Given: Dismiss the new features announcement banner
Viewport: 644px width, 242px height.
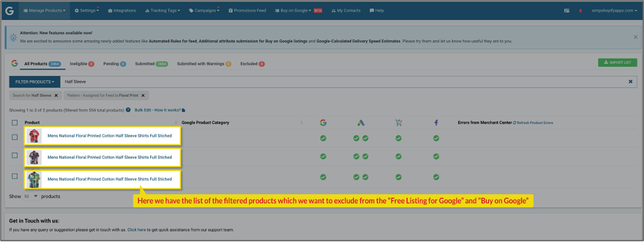Looking at the screenshot, I should [x=635, y=37].
